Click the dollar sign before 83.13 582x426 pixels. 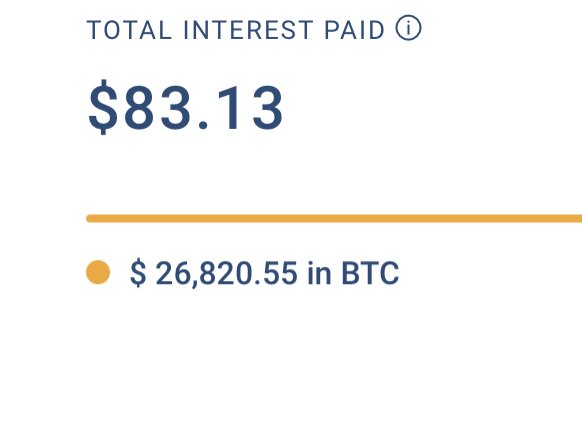coord(103,107)
